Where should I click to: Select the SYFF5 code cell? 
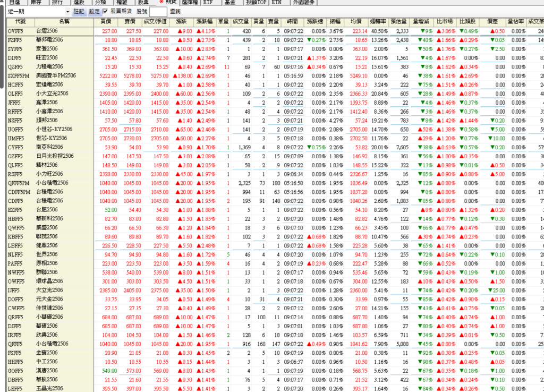15,49
